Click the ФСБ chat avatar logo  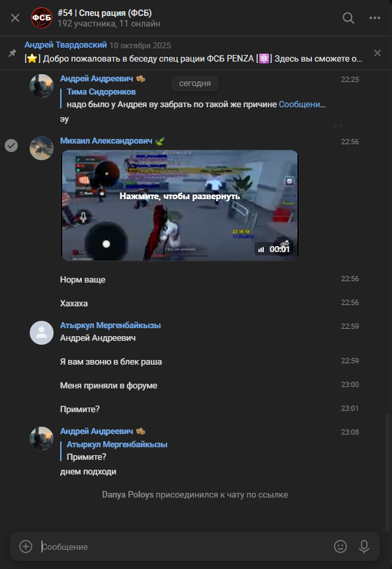point(42,18)
